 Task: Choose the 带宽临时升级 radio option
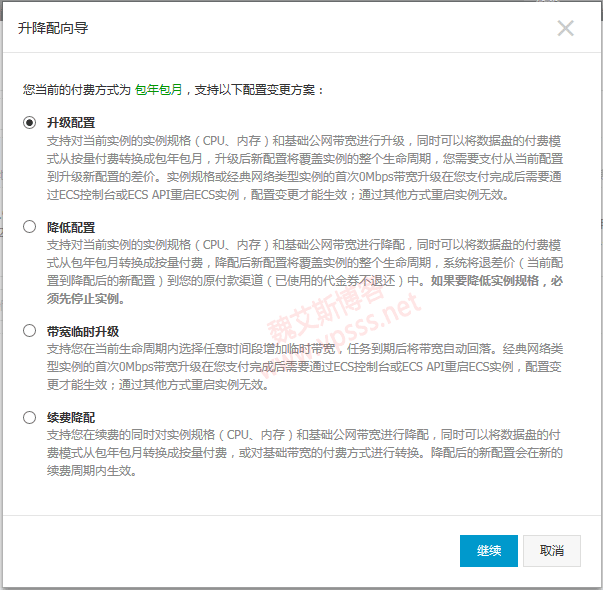(30, 330)
